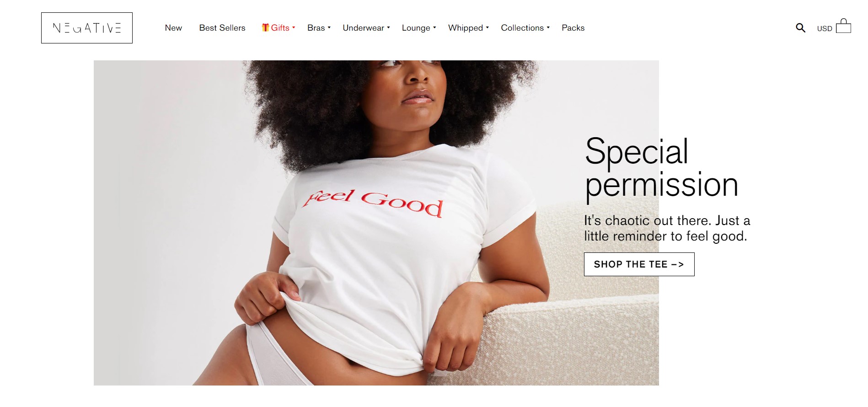Click the Negative logo box
The width and height of the screenshot is (868, 407).
[87, 28]
